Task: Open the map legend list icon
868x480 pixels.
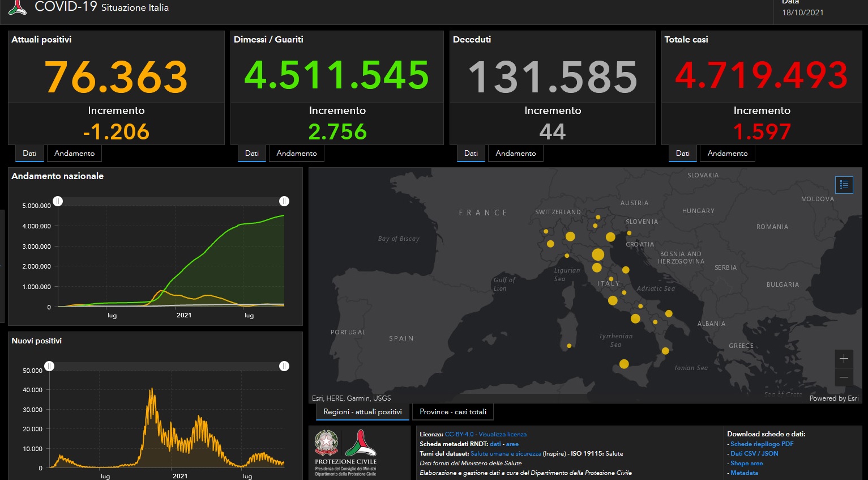Action: tap(844, 185)
